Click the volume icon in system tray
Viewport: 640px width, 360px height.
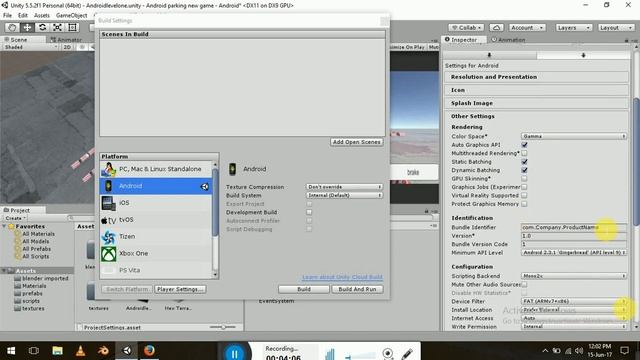point(579,351)
